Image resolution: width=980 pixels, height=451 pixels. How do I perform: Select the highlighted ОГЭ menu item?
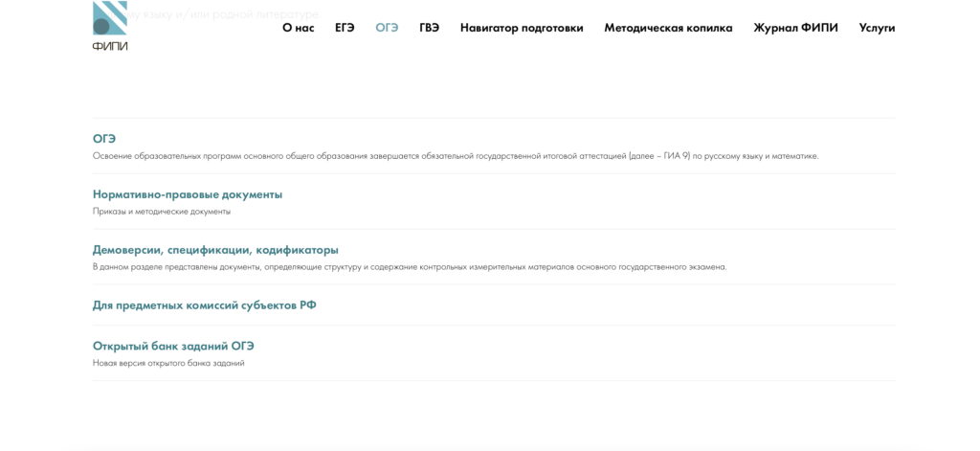(x=387, y=28)
